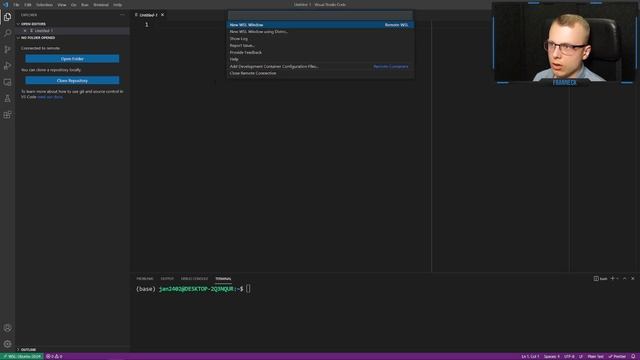Select Provide Feedback command
640x360 pixels.
[x=320, y=53]
